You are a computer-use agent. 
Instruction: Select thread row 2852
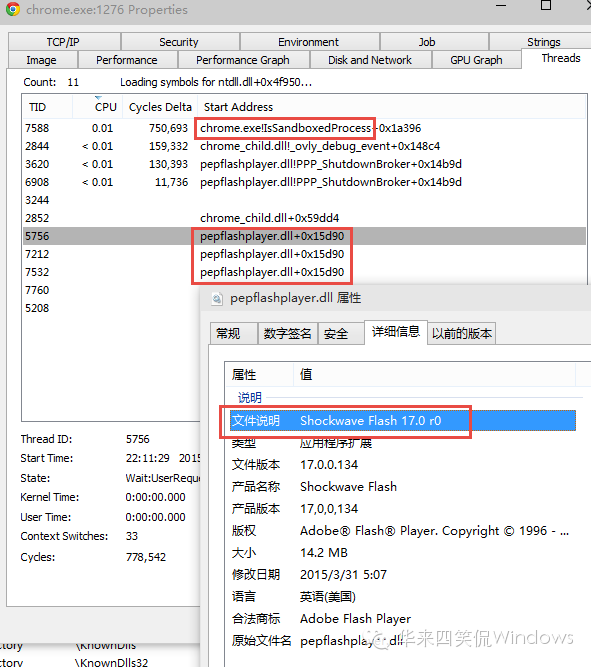pyautogui.click(x=304, y=218)
